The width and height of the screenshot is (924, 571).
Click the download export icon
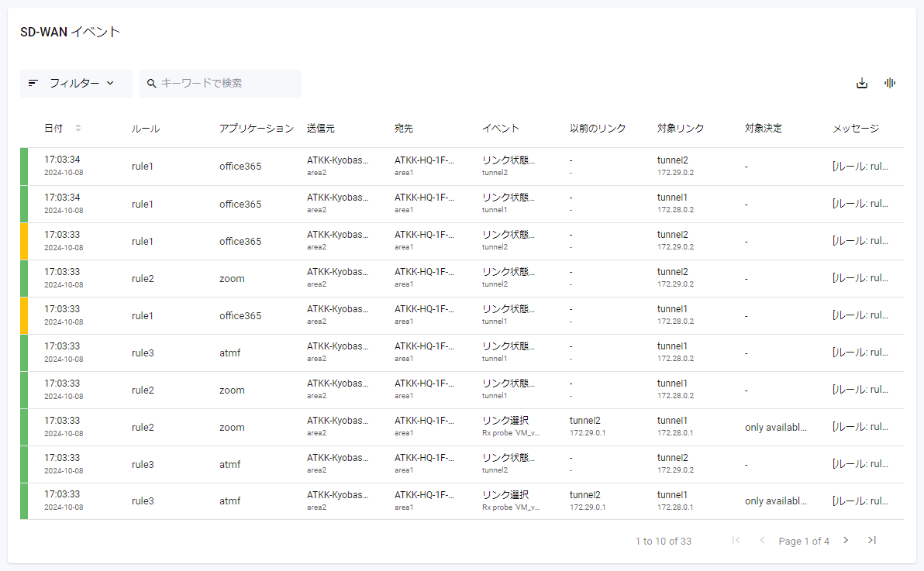tap(862, 84)
